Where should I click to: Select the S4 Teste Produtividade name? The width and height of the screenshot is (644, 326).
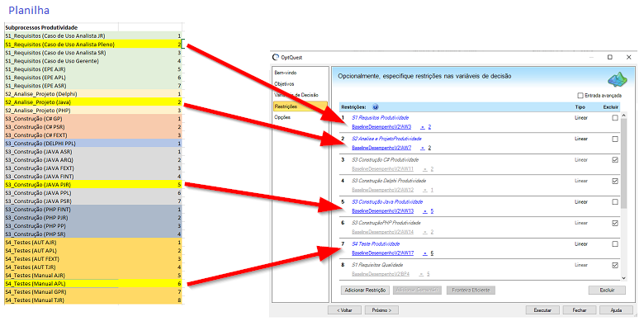tap(376, 244)
